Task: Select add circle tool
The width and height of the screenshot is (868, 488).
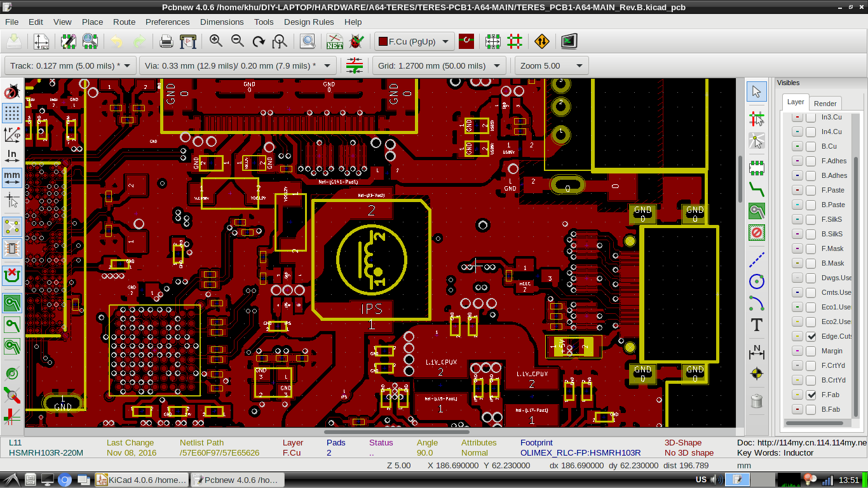Action: click(x=756, y=281)
